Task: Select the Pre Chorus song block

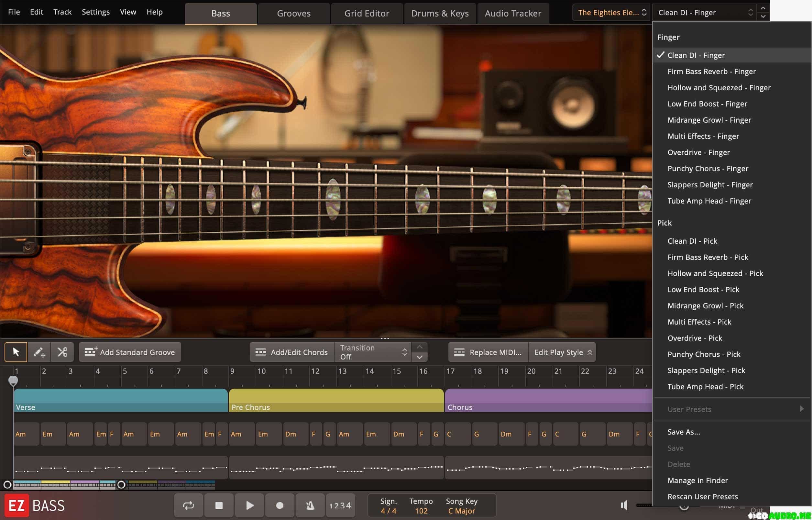Action: (336, 400)
